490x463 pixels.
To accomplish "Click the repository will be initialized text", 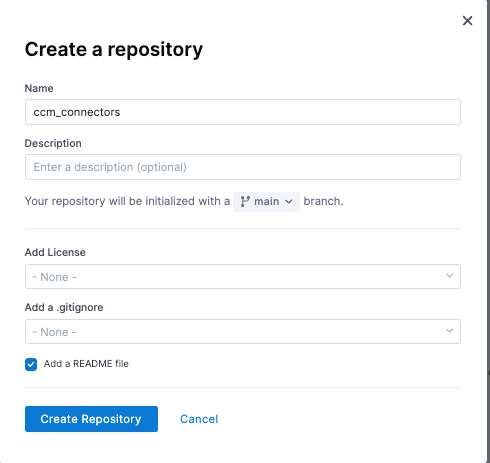I will coord(127,201).
